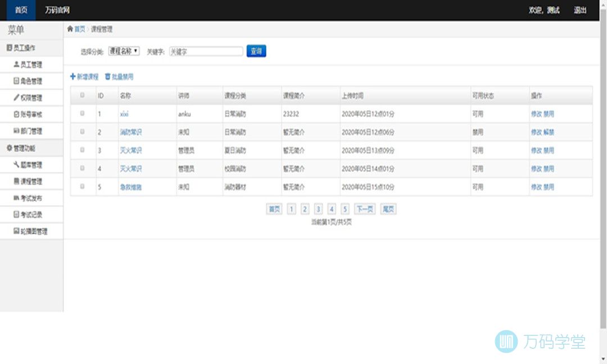This screenshot has width=607, height=364.
Task: Click the person icon beside 员工管理
Action: (x=16, y=64)
